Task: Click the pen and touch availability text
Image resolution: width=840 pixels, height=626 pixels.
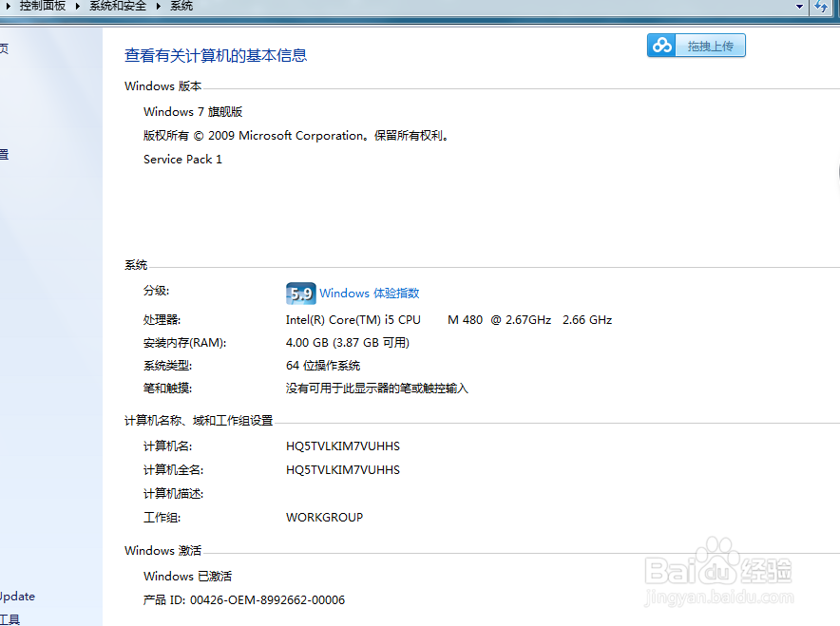Action: [377, 389]
